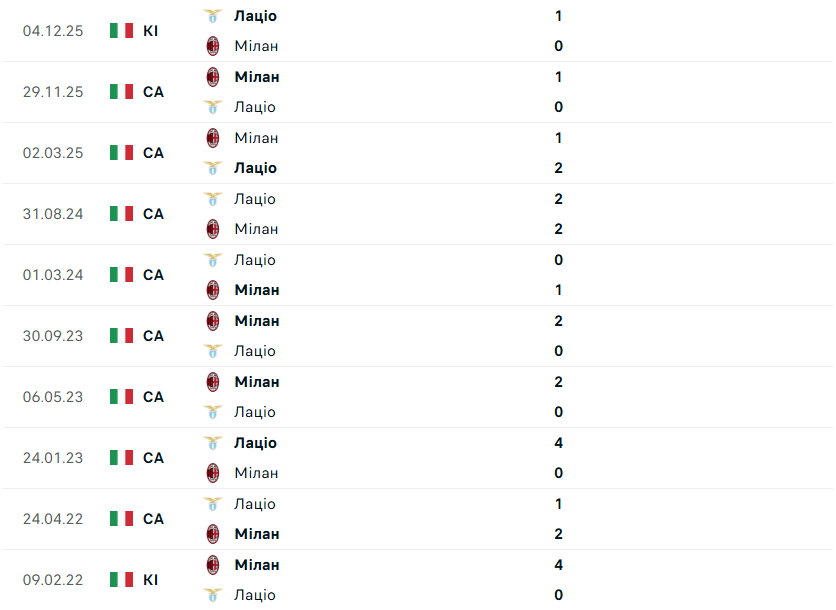Click the 31.08.24 match date
This screenshot has width=836, height=610.
(53, 214)
